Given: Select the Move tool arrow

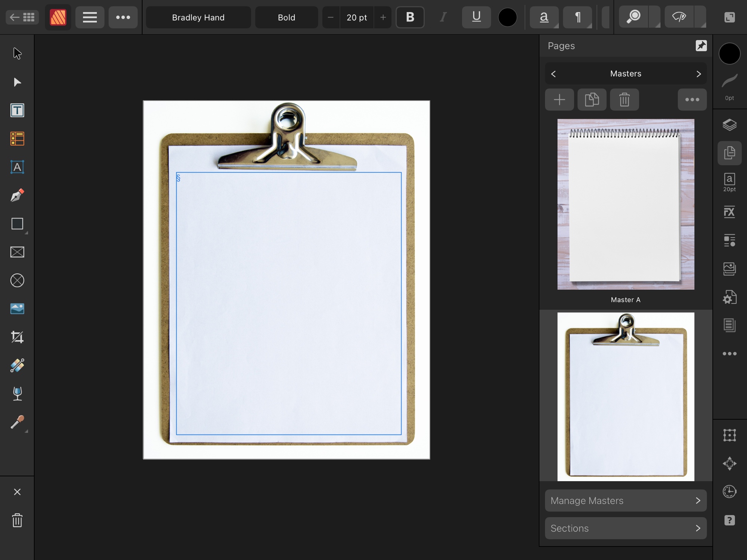Looking at the screenshot, I should tap(17, 53).
